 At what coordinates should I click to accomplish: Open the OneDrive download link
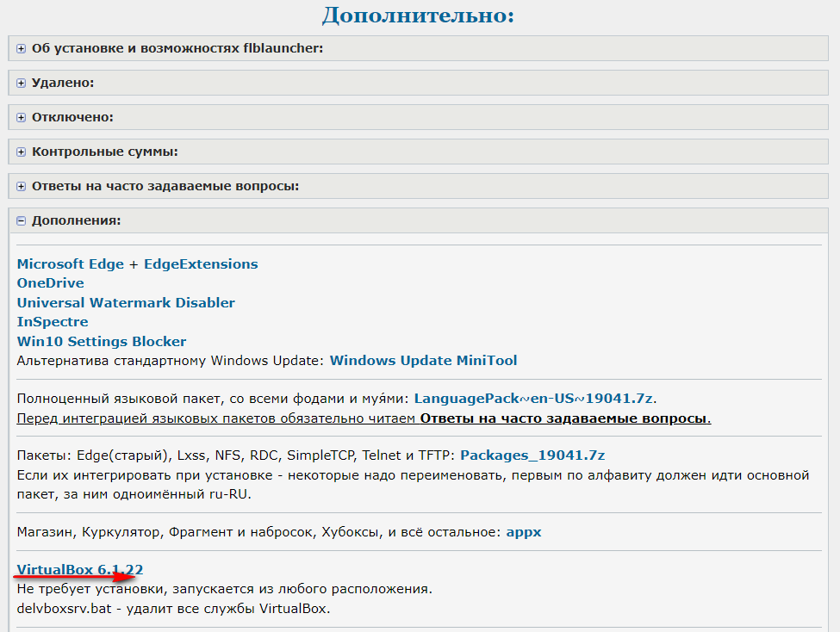click(x=50, y=283)
